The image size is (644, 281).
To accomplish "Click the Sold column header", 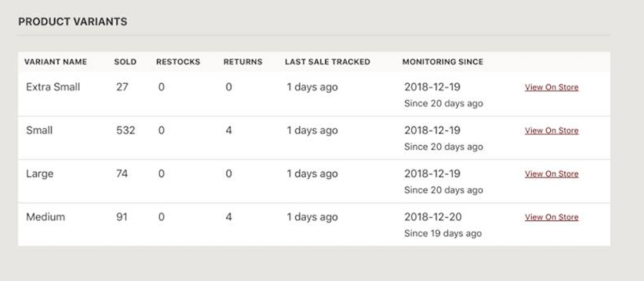I will coord(125,62).
